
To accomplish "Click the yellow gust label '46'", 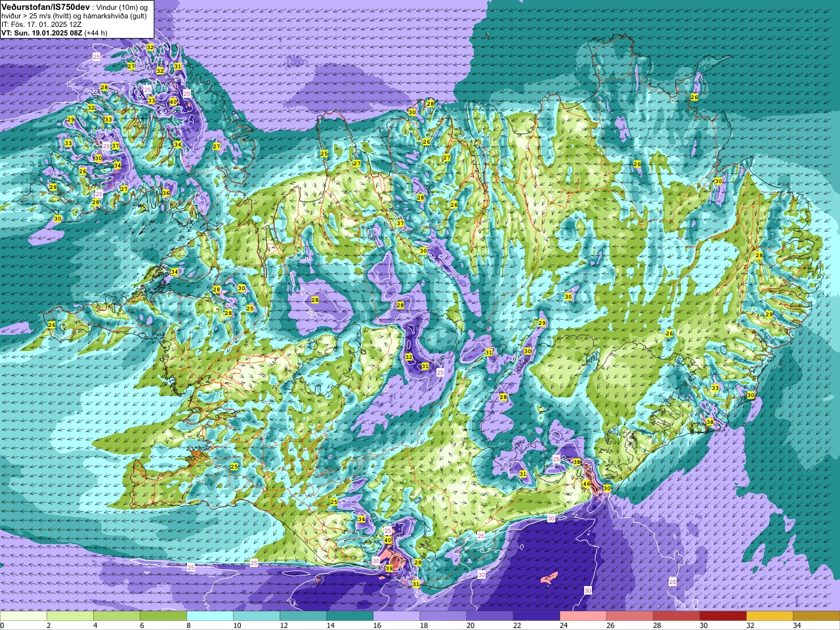I will (587, 484).
